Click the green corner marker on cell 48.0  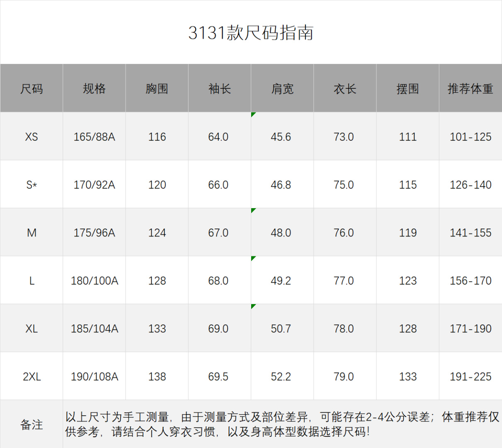pyautogui.click(x=253, y=210)
